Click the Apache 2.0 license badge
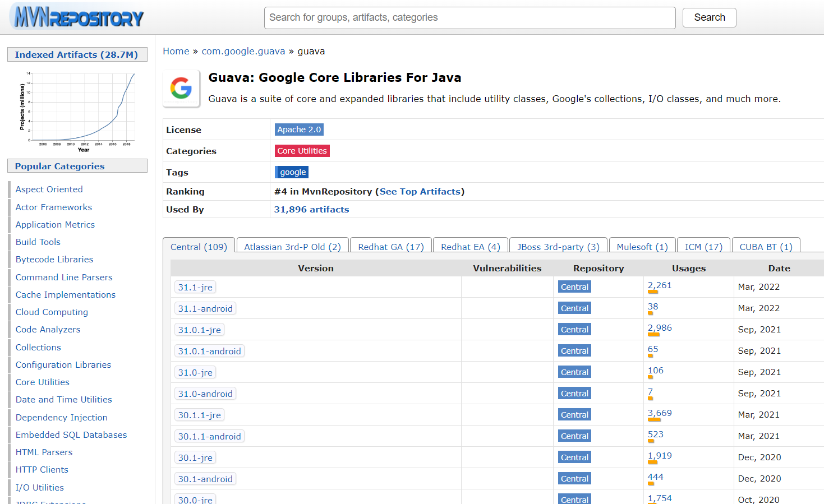824x504 pixels. point(299,130)
